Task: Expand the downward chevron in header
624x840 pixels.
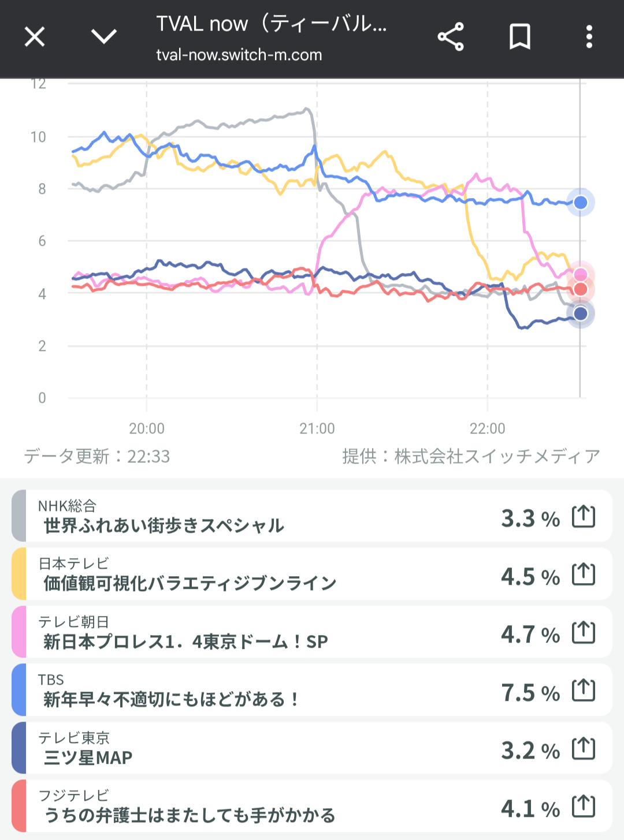Action: point(104,38)
